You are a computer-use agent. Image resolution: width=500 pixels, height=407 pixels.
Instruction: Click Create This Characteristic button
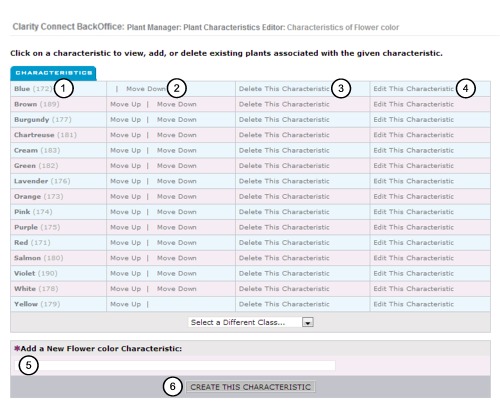(x=251, y=387)
